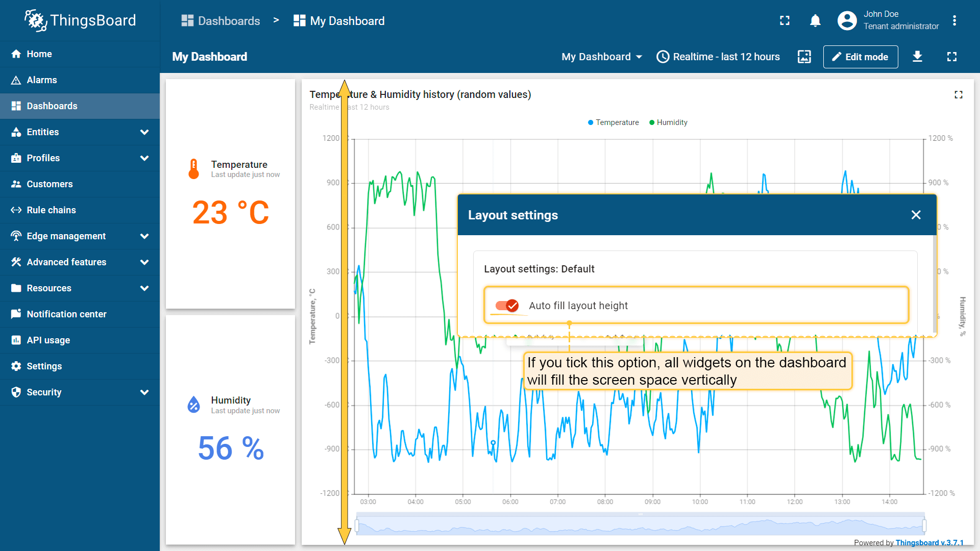Viewport: 980px width, 551px height.
Task: Click the notifications bell icon
Action: pyautogui.click(x=815, y=21)
